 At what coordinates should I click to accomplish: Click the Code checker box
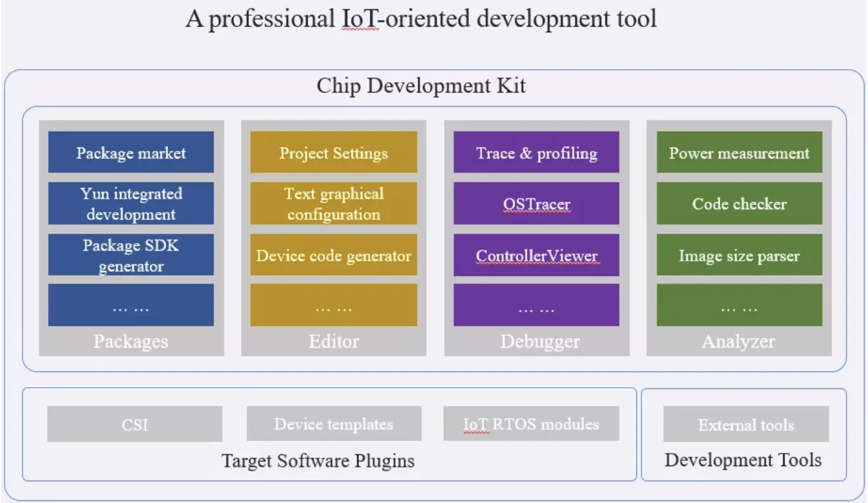[739, 203]
